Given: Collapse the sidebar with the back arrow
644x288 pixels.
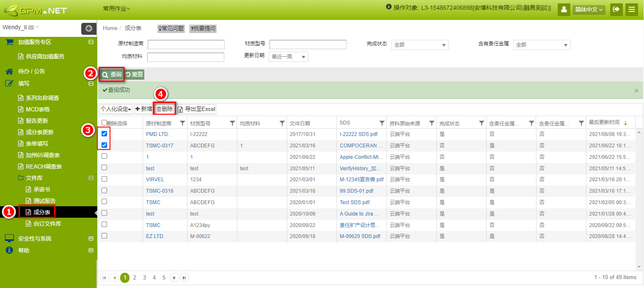Looking at the screenshot, I should pos(88,28).
